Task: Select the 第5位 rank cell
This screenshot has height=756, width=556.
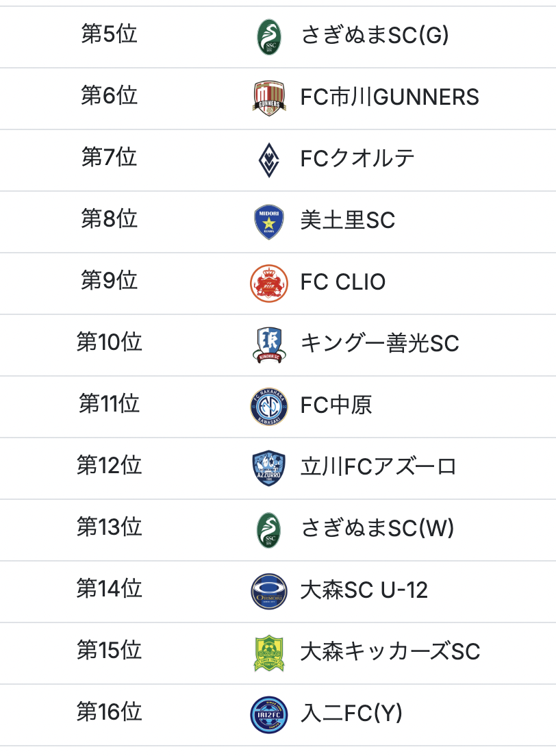Action: pyautogui.click(x=110, y=35)
